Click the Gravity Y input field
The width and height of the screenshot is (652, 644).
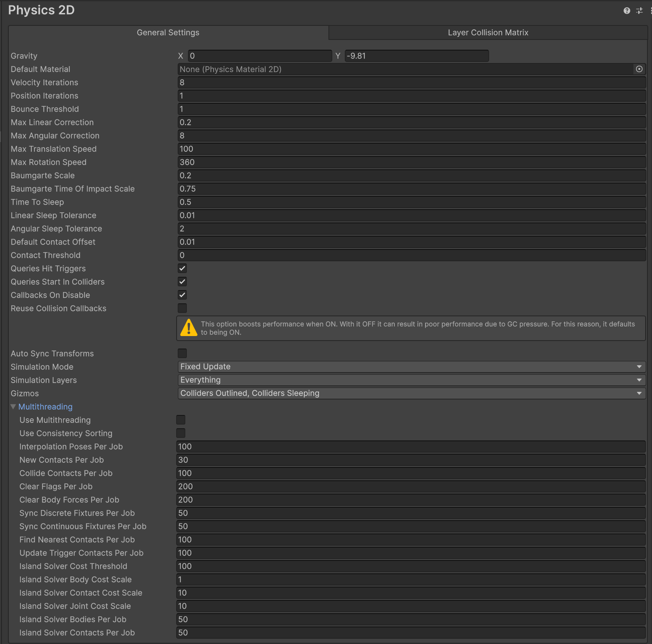coord(416,56)
